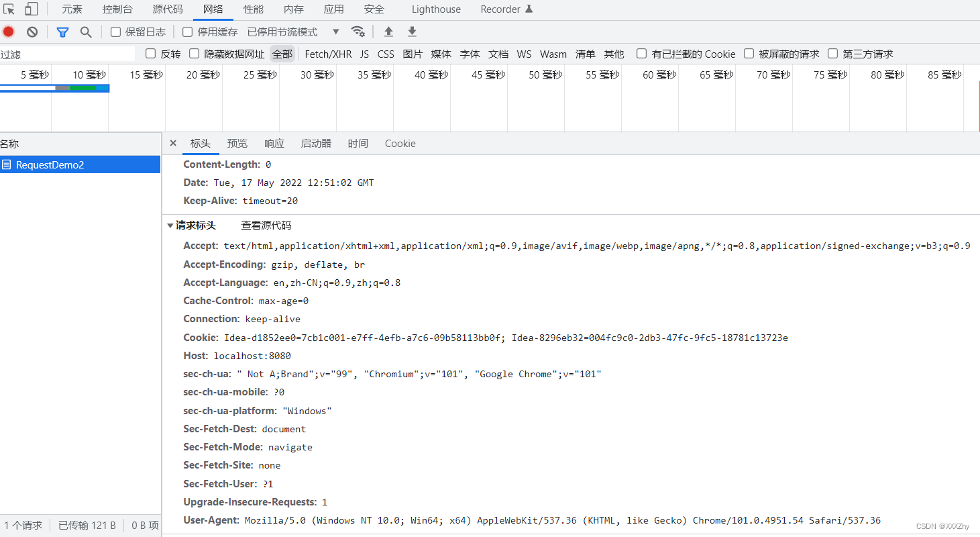The width and height of the screenshot is (980, 537).
Task: Open the 内存 panel
Action: [x=294, y=9]
